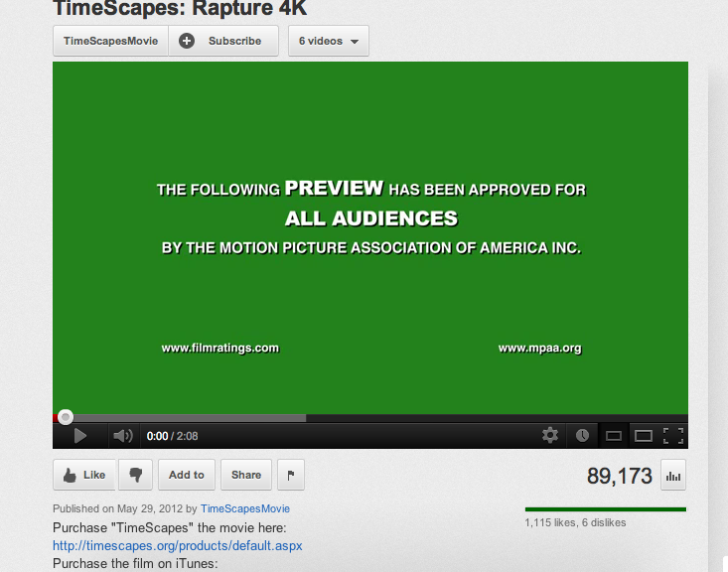The width and height of the screenshot is (728, 572).
Task: Click the TimeScapes: Rapture 4K title
Action: [180, 8]
